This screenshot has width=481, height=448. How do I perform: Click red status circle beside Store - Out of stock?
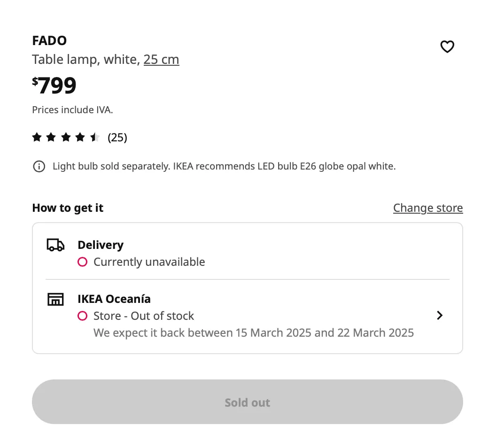(83, 316)
